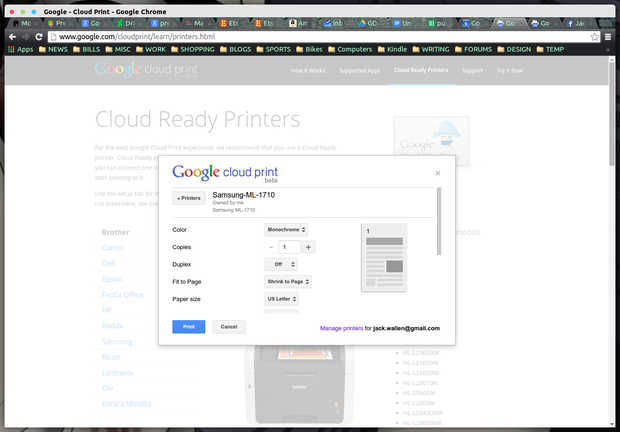Open the NEWS bookmarks folder
The image size is (620, 432).
(53, 49)
